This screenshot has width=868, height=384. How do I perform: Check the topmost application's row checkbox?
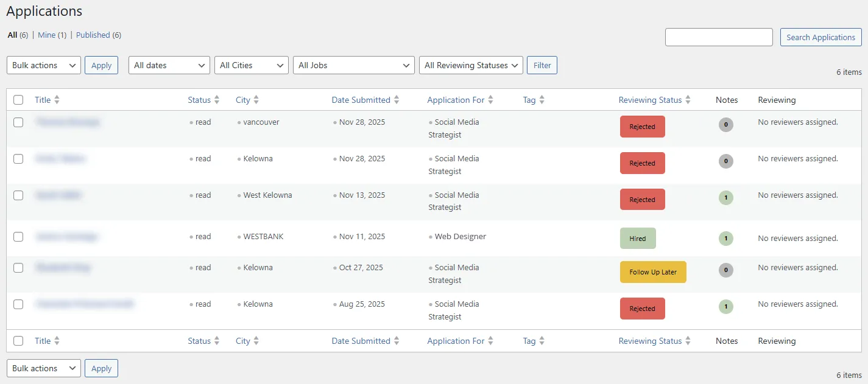tap(18, 122)
